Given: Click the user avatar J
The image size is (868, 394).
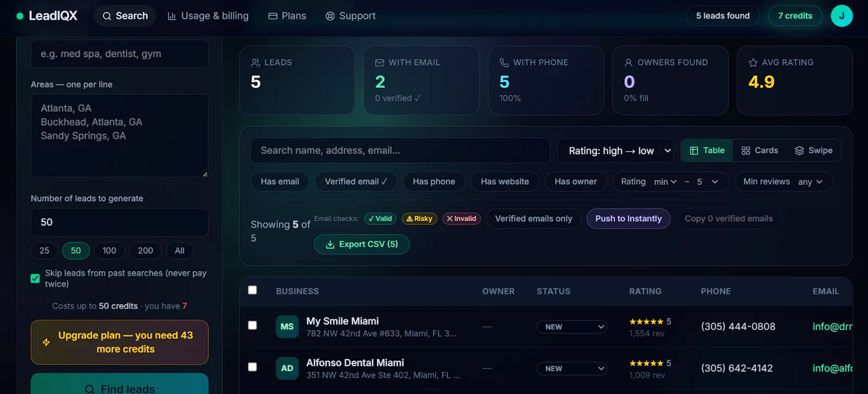Looking at the screenshot, I should tap(841, 16).
